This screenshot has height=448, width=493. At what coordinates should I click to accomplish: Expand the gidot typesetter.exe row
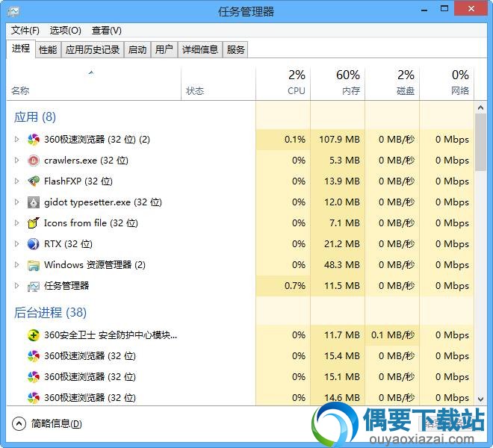click(x=16, y=202)
